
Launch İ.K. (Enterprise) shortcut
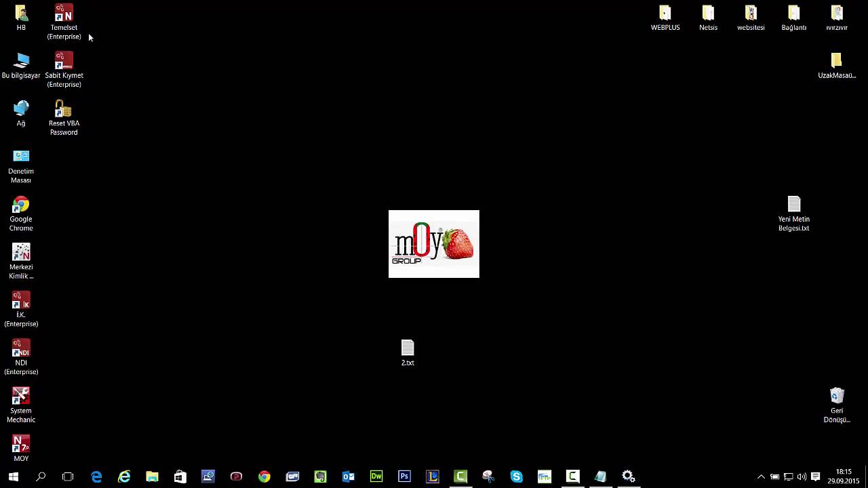point(21,309)
